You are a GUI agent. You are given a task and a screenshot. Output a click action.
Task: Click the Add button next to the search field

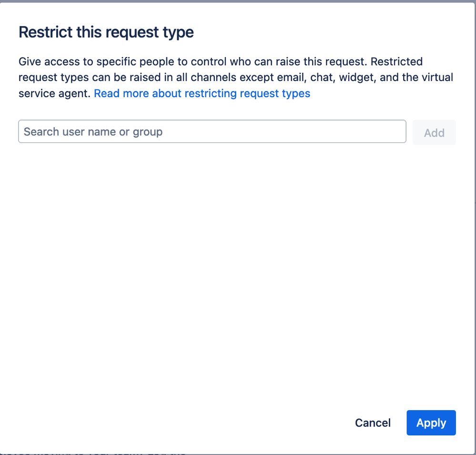(x=434, y=132)
